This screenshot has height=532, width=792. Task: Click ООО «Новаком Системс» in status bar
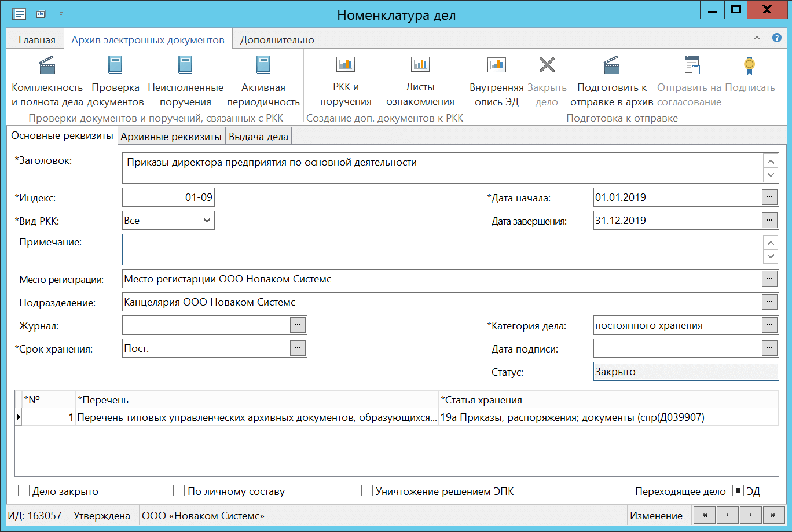click(x=203, y=516)
